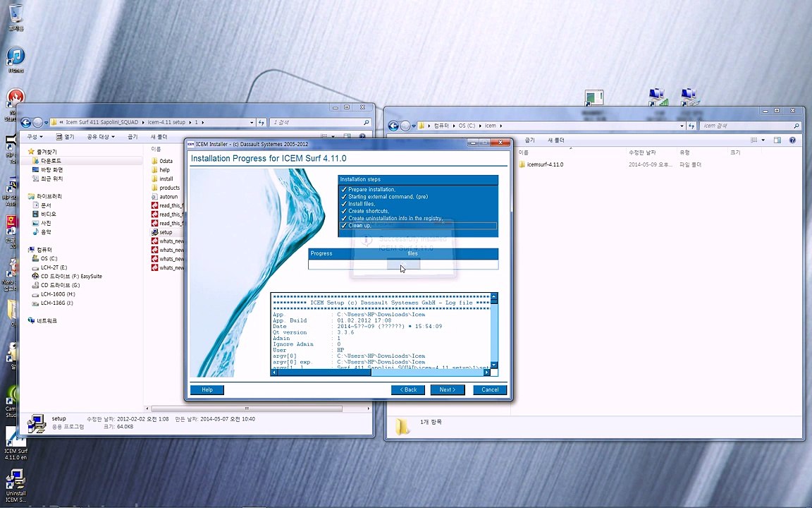Click Next in the ICEM installer
The height and width of the screenshot is (508, 812).
click(x=448, y=389)
